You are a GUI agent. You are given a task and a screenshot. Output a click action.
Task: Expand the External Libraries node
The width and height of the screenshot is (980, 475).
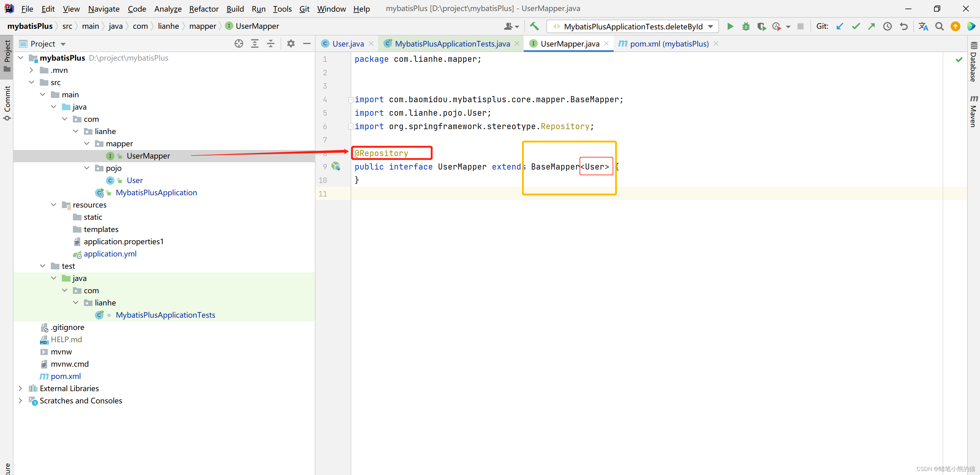tap(20, 388)
